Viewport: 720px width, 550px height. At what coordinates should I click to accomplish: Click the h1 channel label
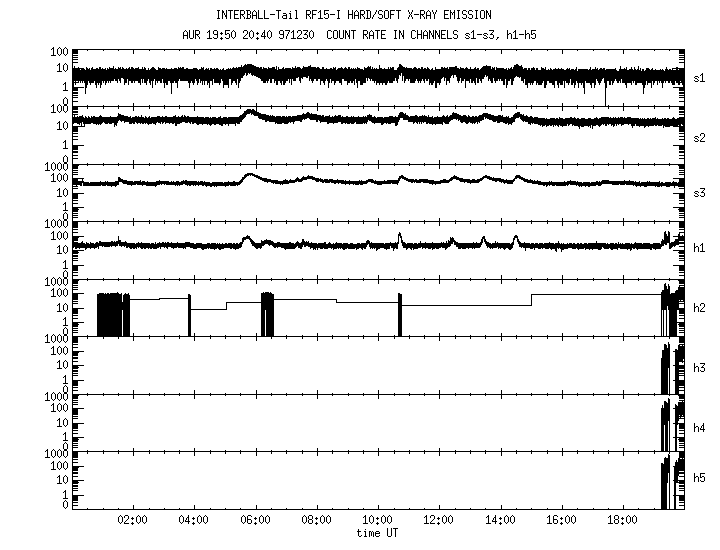(700, 249)
